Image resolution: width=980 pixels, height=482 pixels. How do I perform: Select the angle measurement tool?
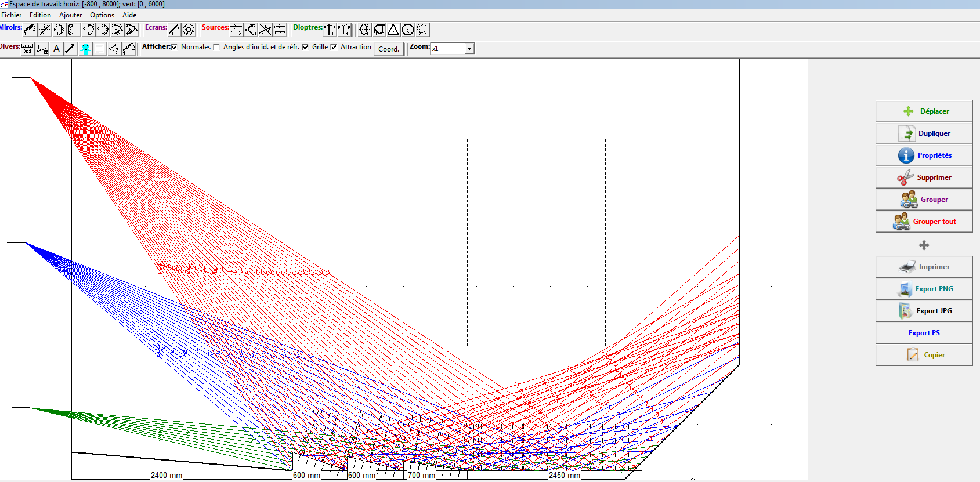point(42,49)
